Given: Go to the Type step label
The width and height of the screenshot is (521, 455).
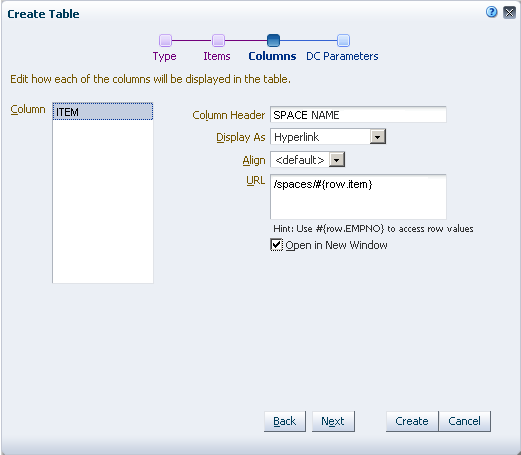Looking at the screenshot, I should [165, 56].
